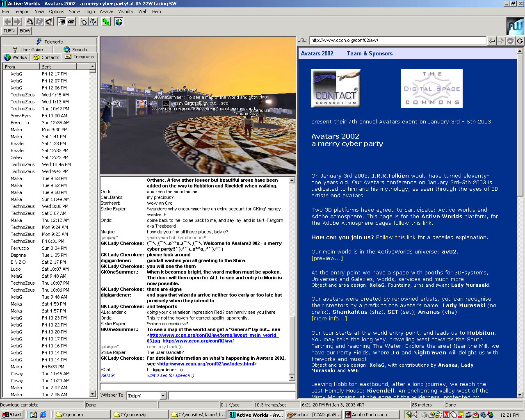Open the 'Team & Sponsors' link
Image resolution: width=525 pixels, height=420 pixels.
(x=370, y=53)
